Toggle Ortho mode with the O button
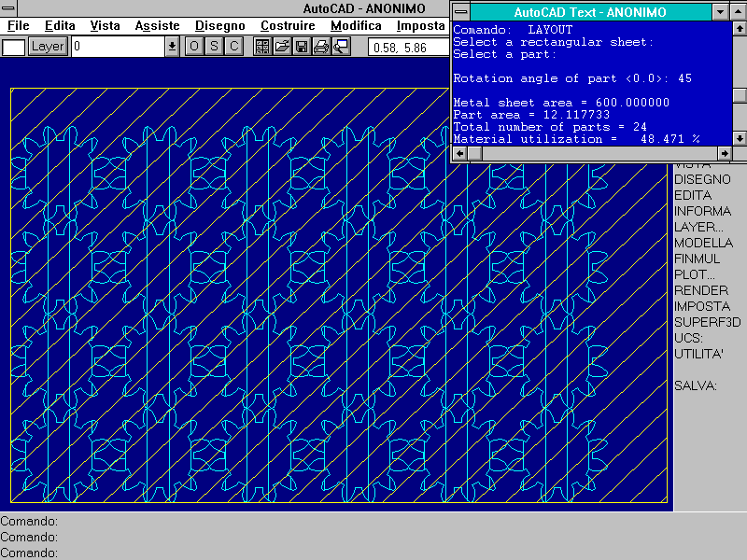The width and height of the screenshot is (747, 560). click(x=194, y=47)
